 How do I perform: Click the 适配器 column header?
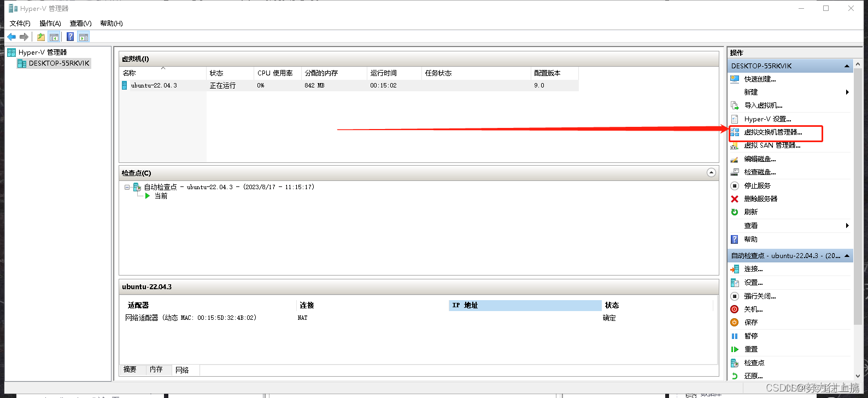point(210,306)
